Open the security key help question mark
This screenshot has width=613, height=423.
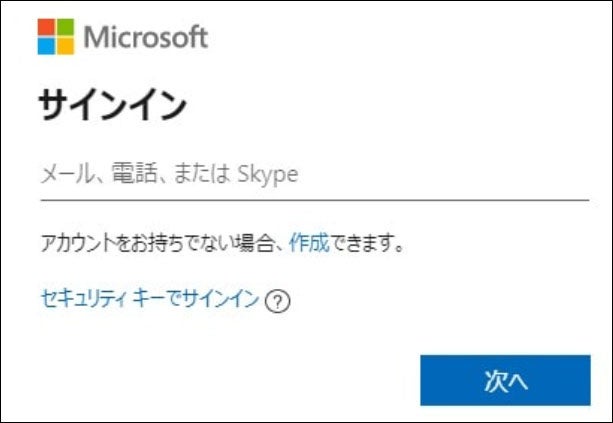coord(278,300)
